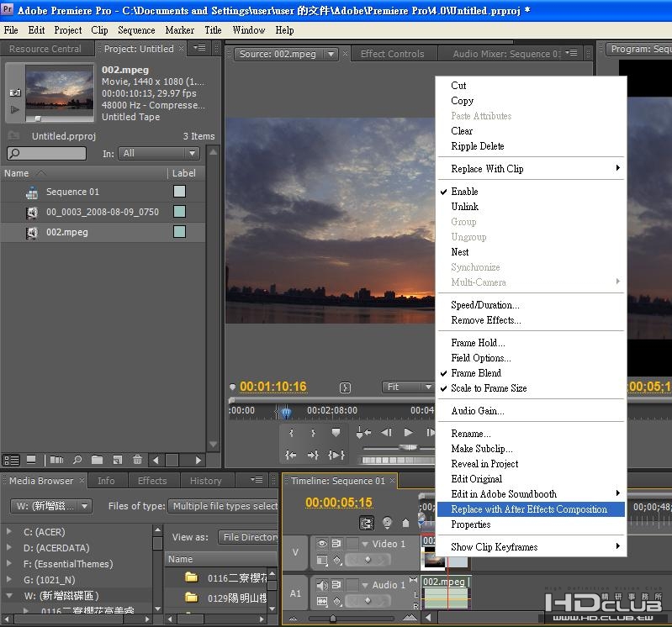Click Go to In Point in Source monitor
Screen dimensions: 672x627
[291, 455]
